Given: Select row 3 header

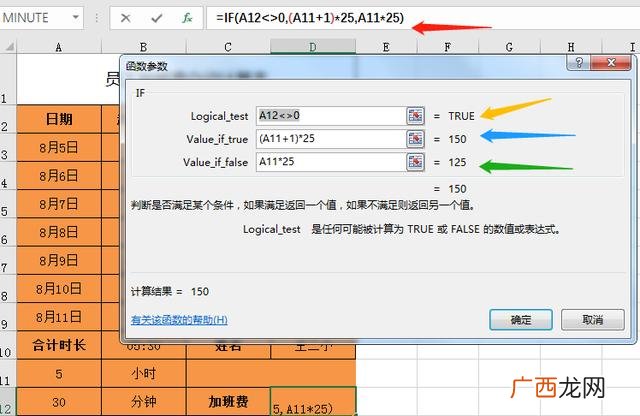Looking at the screenshot, I should [x=8, y=148].
